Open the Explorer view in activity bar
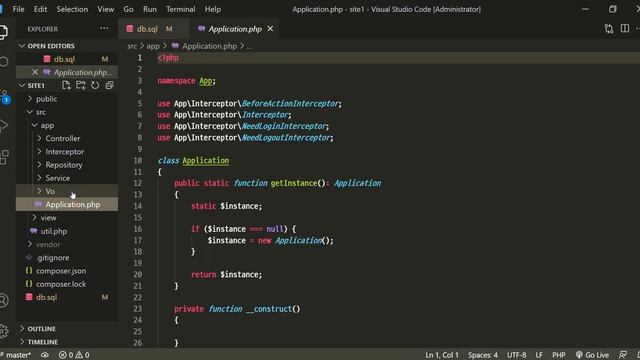The height and width of the screenshot is (360, 640). (x=3, y=32)
